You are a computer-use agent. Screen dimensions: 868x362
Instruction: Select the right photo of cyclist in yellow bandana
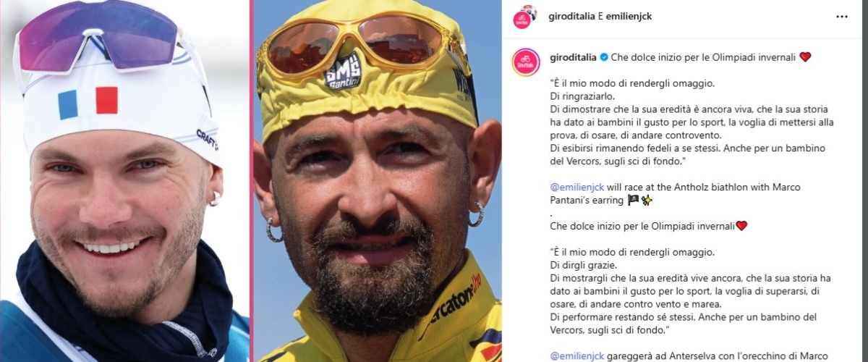[x=377, y=181]
